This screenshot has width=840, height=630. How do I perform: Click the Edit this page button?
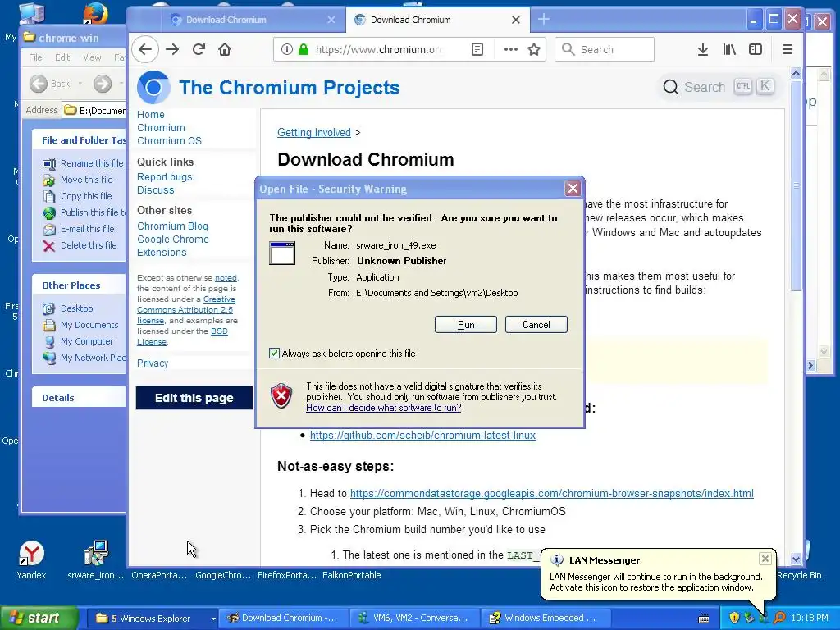tap(194, 398)
